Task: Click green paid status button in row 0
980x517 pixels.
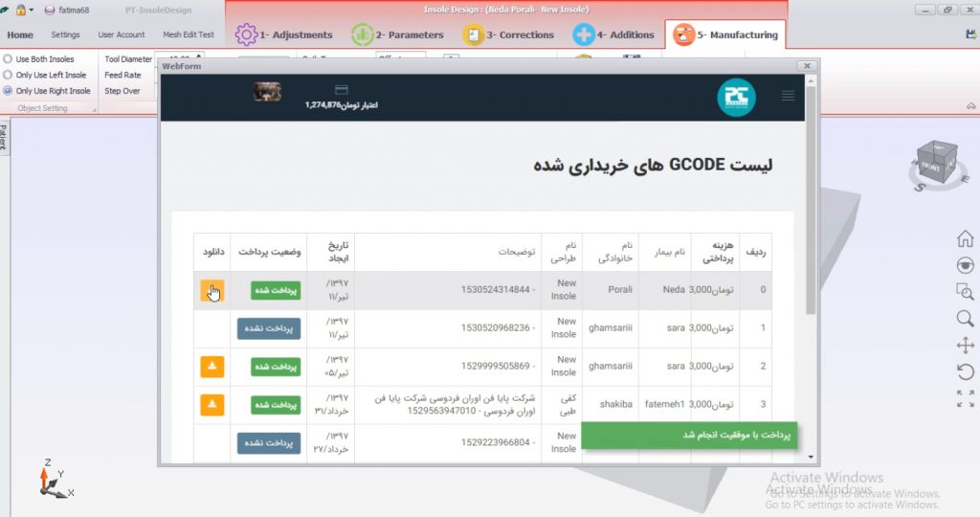Action: click(276, 291)
